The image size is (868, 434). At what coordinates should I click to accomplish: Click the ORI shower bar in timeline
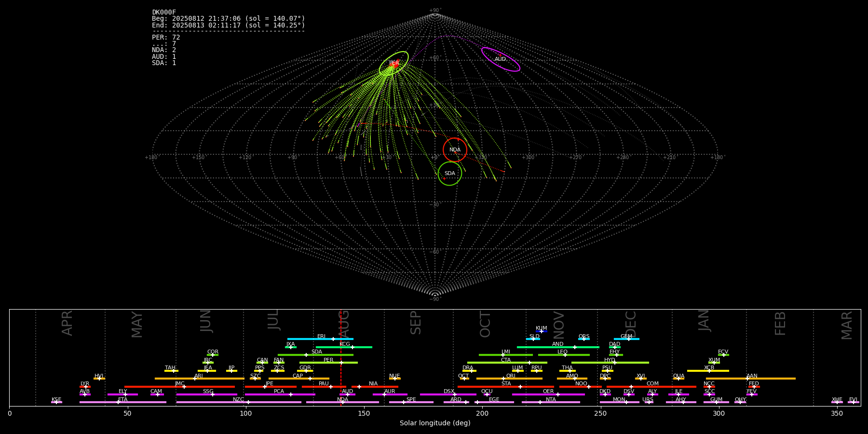click(509, 379)
